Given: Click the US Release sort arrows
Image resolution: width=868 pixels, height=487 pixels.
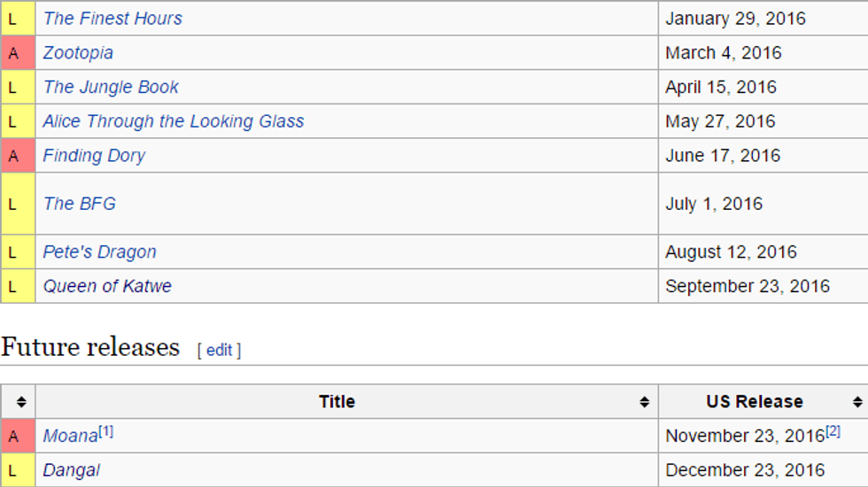Looking at the screenshot, I should pos(857,402).
